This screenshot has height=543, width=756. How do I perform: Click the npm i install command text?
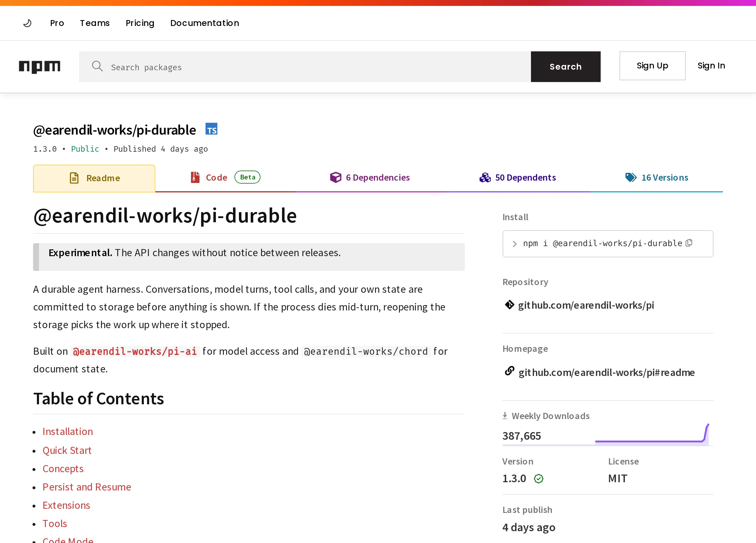click(x=602, y=243)
